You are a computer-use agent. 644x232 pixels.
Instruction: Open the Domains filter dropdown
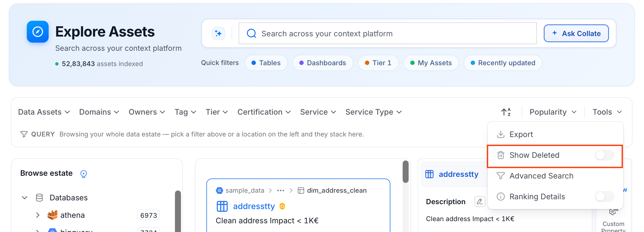[x=99, y=112]
